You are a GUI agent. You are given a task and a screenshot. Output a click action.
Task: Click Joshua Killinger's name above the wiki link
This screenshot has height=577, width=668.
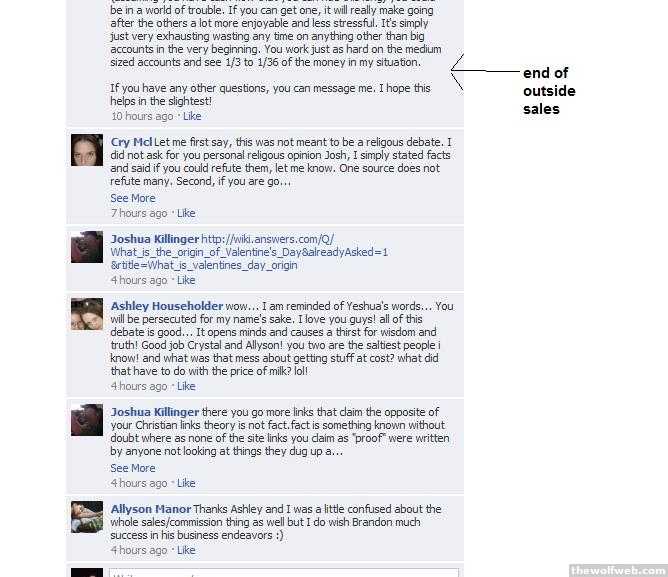coord(155,239)
